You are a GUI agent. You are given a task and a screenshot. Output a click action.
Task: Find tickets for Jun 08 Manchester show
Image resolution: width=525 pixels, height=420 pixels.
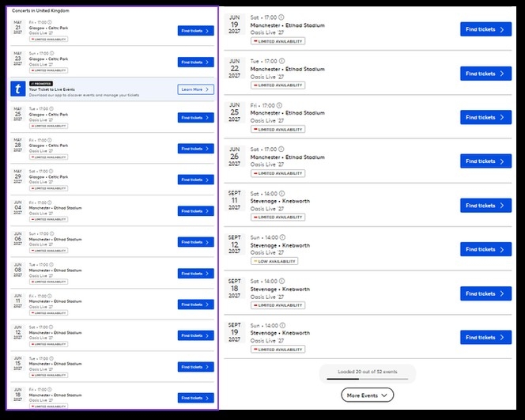point(195,274)
